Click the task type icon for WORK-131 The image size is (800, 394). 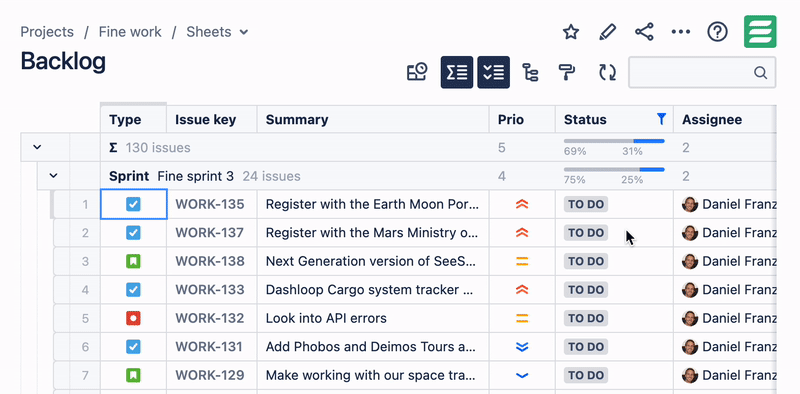pos(133,348)
